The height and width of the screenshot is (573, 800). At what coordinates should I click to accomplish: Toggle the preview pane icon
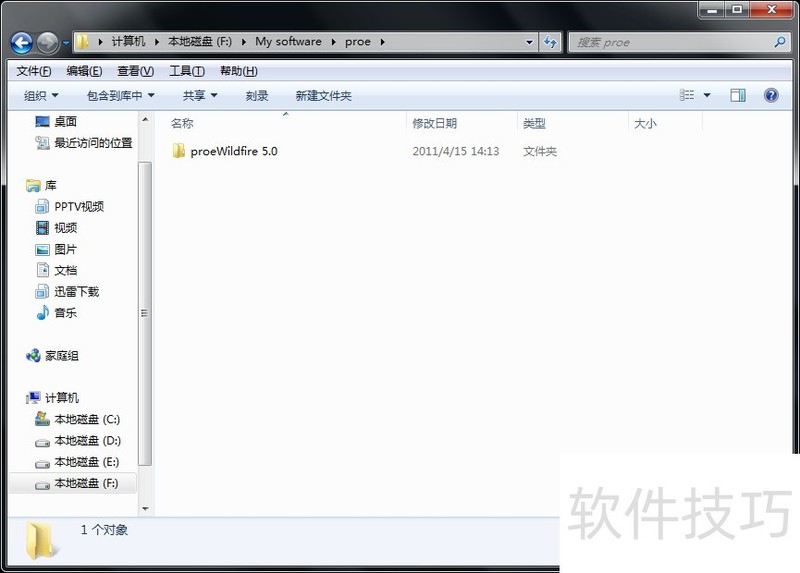[x=738, y=95]
